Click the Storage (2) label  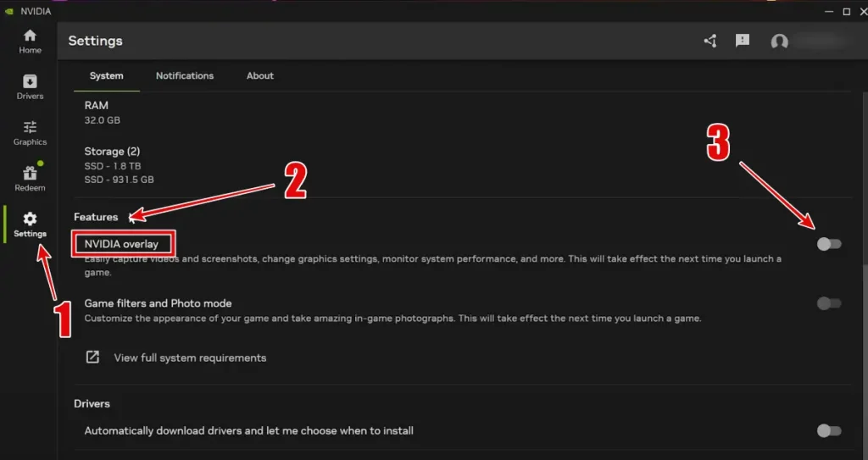112,151
